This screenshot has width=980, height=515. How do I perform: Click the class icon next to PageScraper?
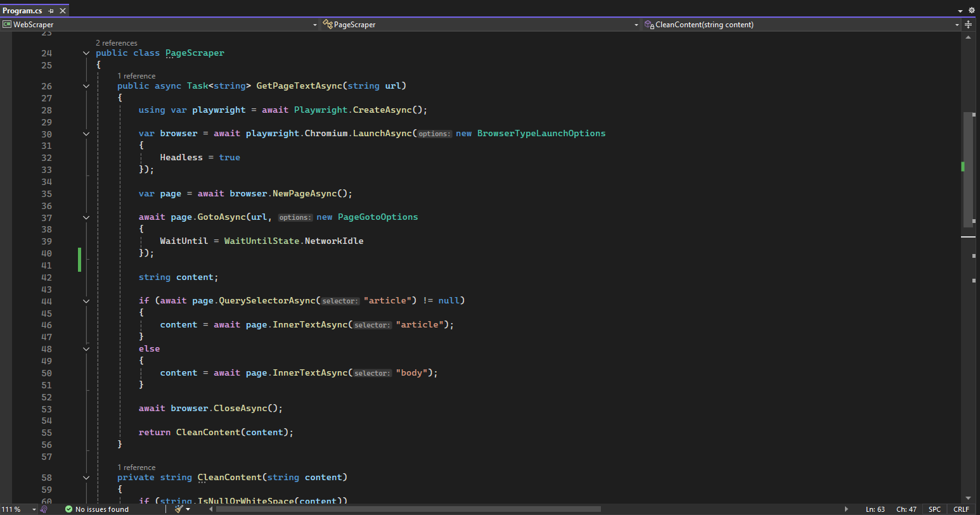pos(328,24)
